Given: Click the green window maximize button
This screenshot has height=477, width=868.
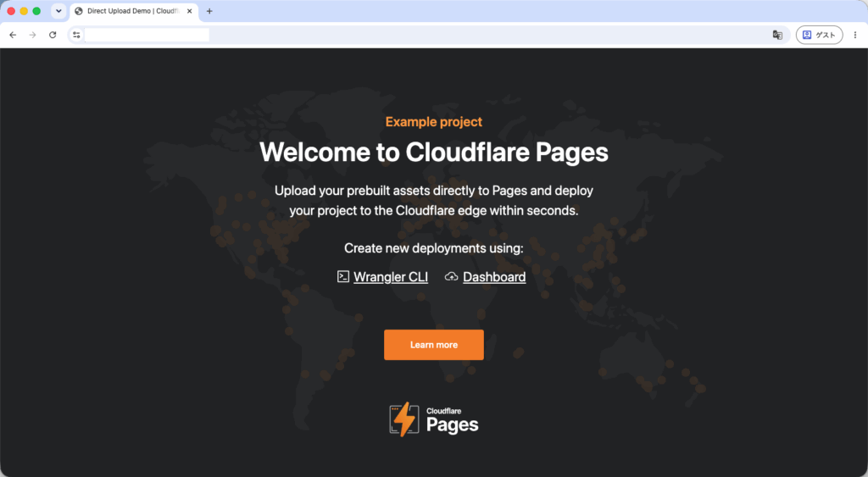Looking at the screenshot, I should (x=36, y=11).
